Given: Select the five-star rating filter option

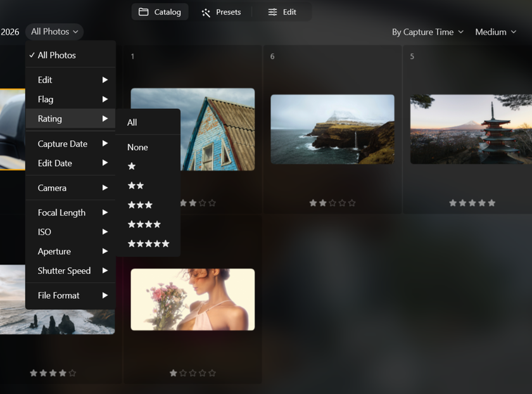Looking at the screenshot, I should (x=149, y=243).
